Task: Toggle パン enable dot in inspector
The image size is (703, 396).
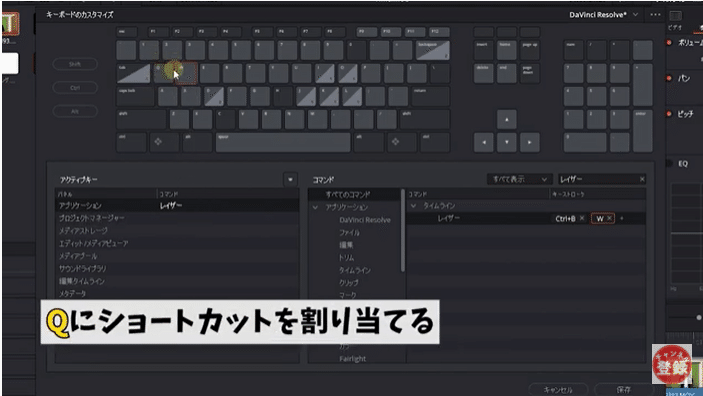Action: pos(669,78)
